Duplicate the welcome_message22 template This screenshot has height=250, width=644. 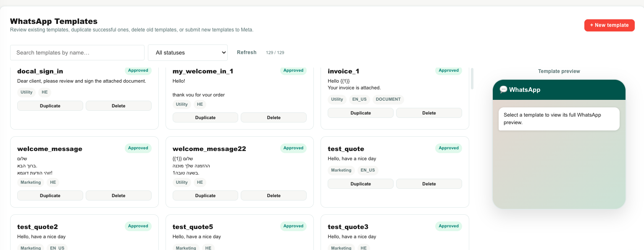coord(205,195)
